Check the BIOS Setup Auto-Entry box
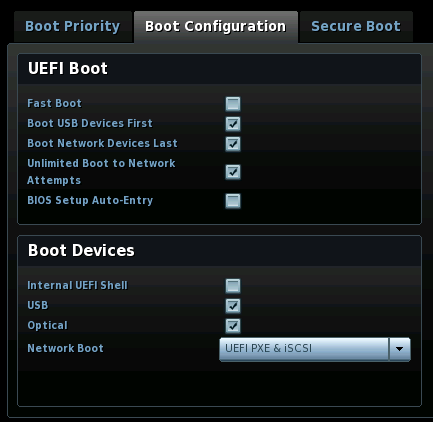 coord(233,201)
